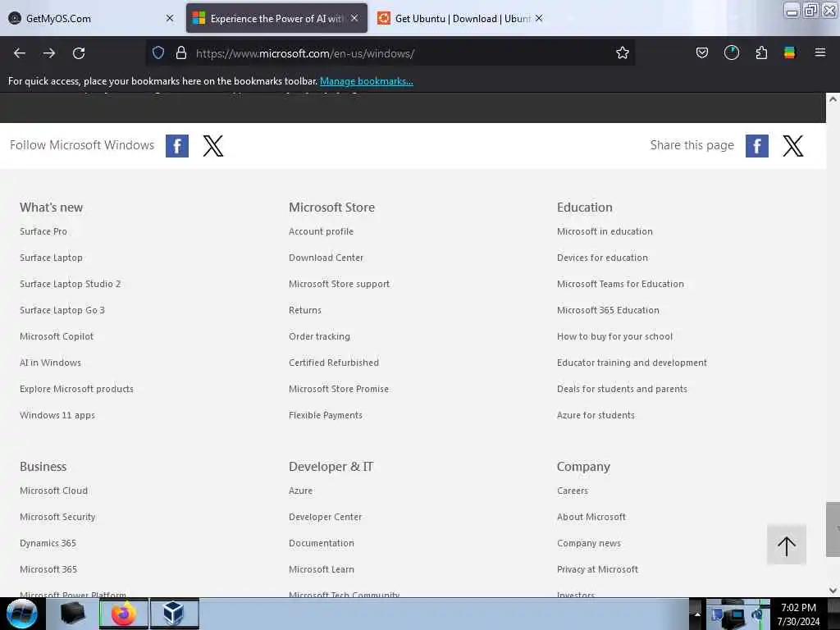Close the GetMyOS.Com tab
Image resolution: width=840 pixels, height=630 pixels.
(170, 18)
